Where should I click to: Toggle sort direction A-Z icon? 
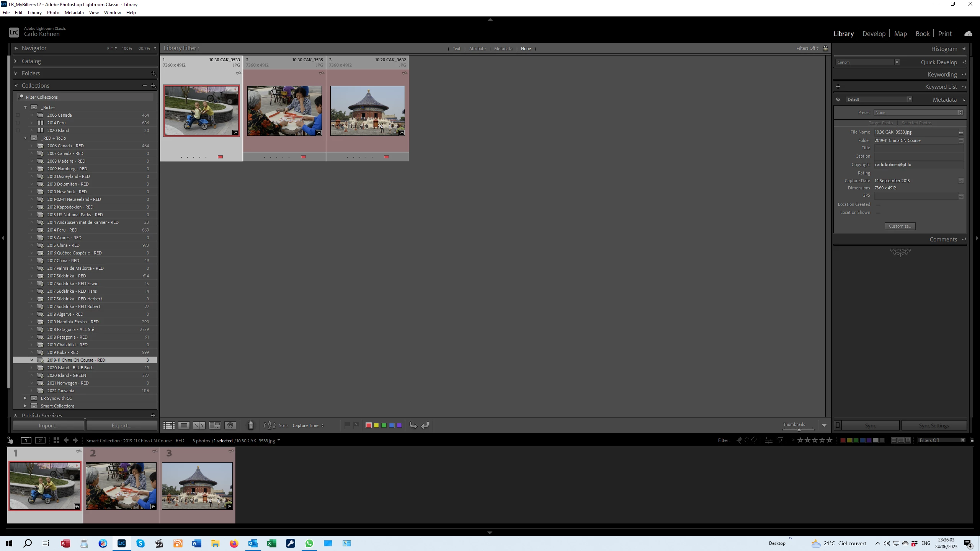click(269, 425)
